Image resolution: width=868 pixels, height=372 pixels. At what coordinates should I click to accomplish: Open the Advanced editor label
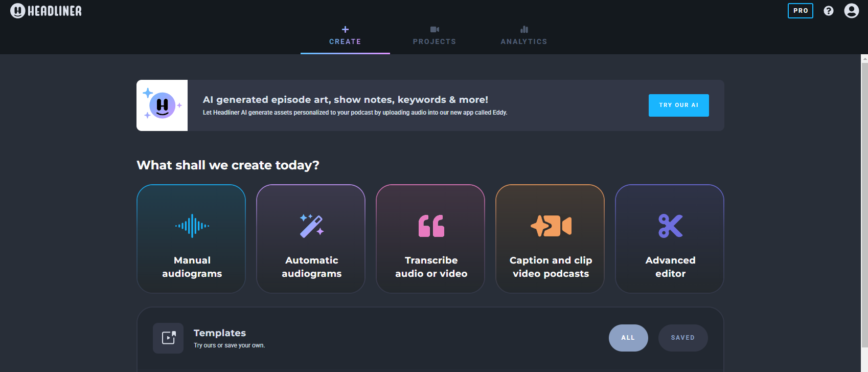tap(671, 267)
